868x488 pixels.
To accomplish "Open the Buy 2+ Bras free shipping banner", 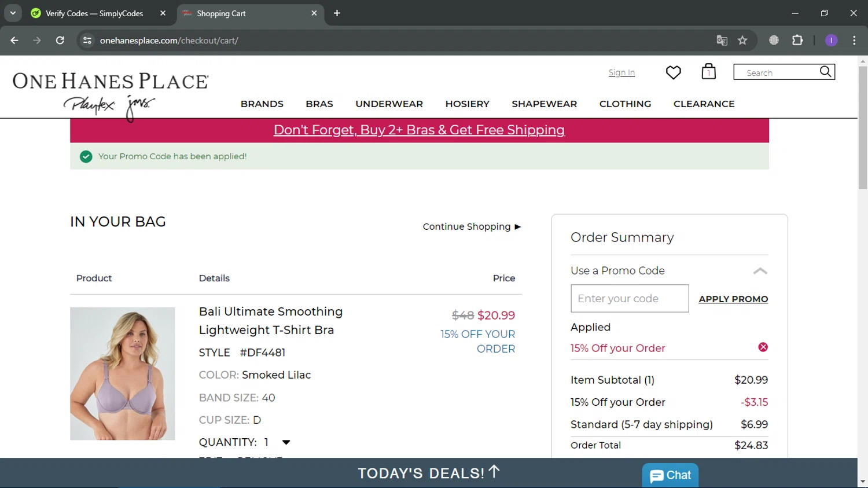I will (x=419, y=130).
